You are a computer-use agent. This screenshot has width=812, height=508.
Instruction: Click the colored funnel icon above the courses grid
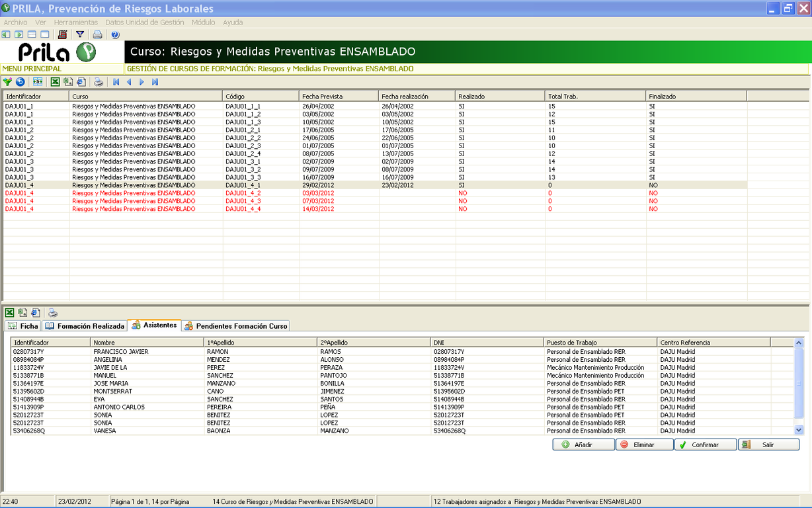point(7,82)
